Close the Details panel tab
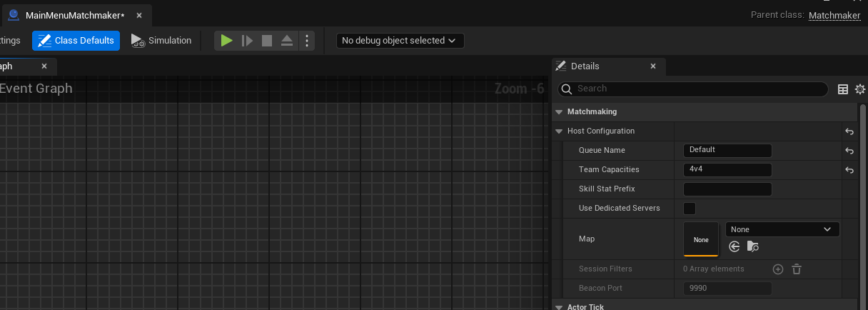The width and height of the screenshot is (868, 310). [x=653, y=66]
